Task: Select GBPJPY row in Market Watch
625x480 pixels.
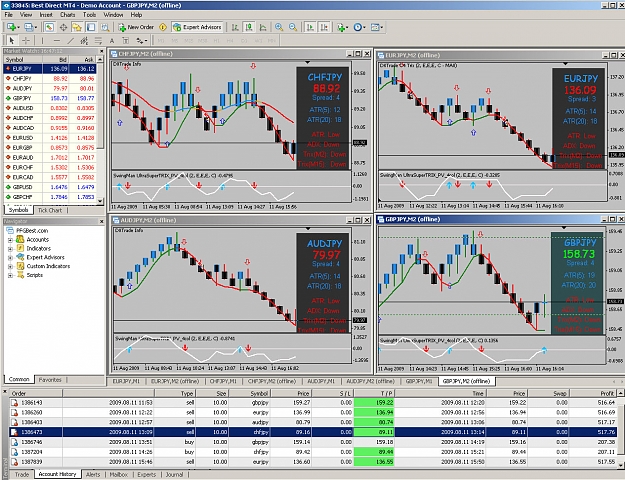Action: click(50, 98)
